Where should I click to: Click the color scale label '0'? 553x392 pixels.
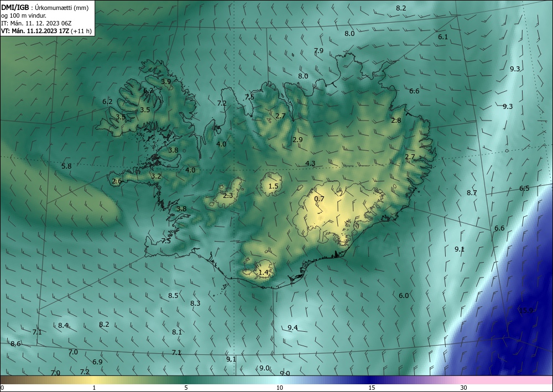[x=2, y=388]
